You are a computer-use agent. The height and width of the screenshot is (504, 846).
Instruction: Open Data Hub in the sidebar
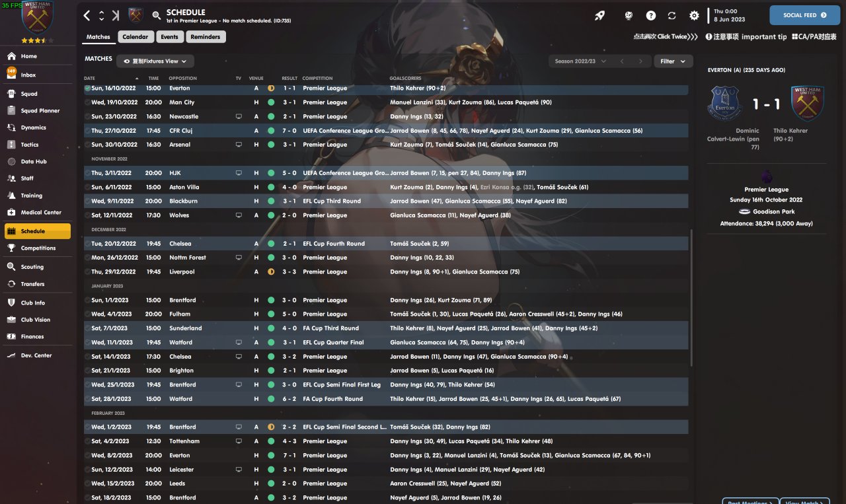point(39,161)
